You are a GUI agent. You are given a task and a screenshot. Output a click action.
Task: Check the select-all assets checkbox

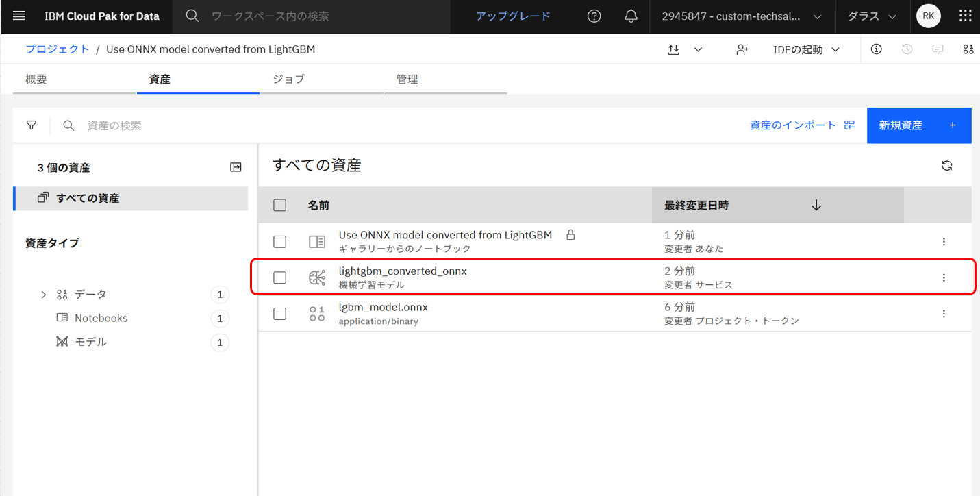(279, 204)
